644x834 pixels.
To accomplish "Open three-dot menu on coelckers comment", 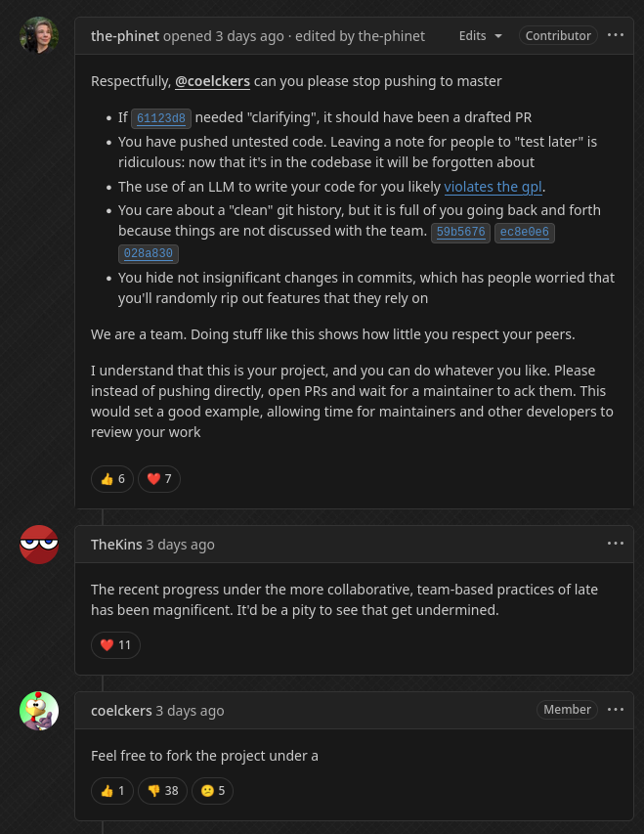I will (616, 710).
